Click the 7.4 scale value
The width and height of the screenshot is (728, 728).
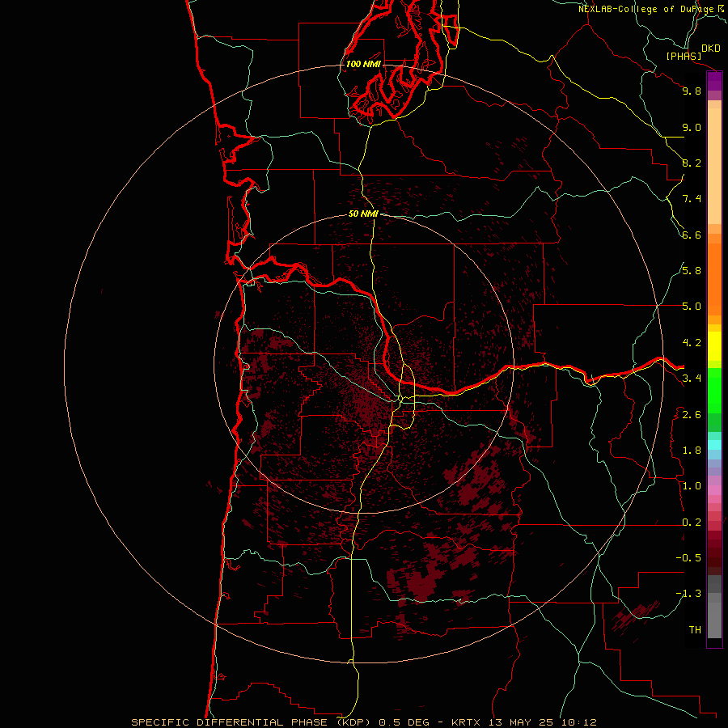pos(692,199)
